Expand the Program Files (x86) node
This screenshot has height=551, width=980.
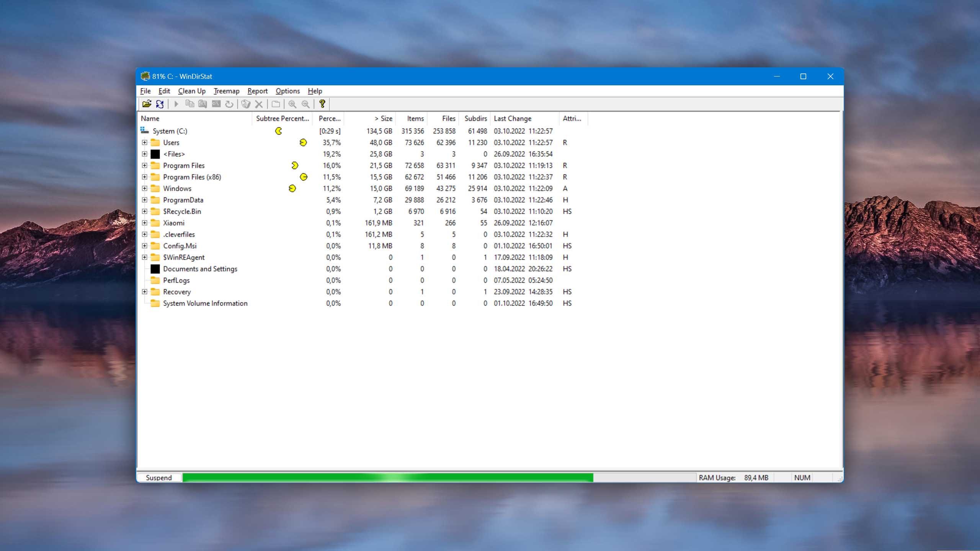tap(144, 177)
